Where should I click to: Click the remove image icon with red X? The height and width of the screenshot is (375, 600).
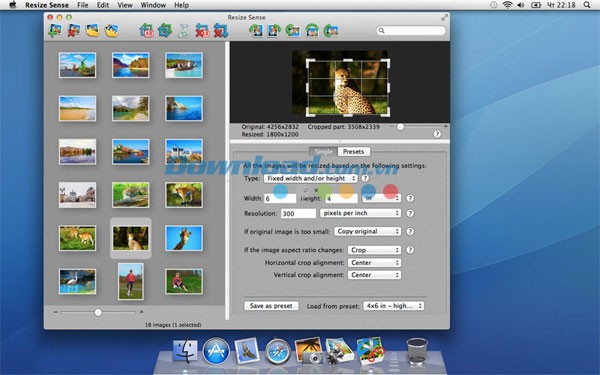tap(73, 30)
